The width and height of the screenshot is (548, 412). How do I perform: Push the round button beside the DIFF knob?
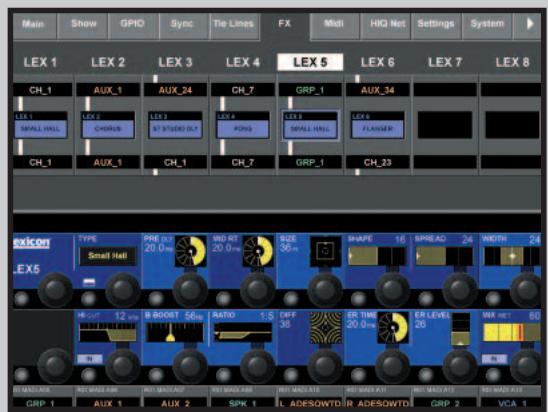click(291, 375)
